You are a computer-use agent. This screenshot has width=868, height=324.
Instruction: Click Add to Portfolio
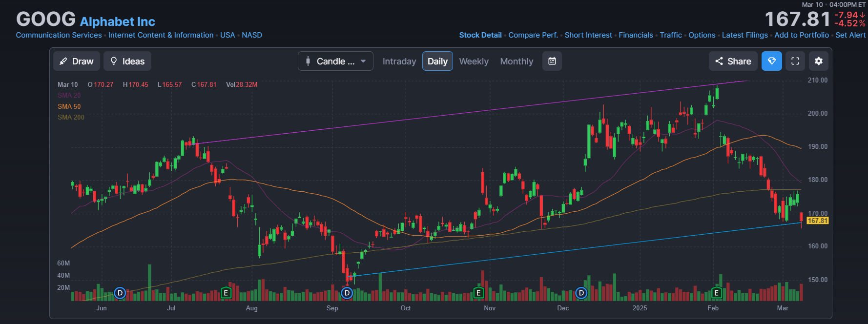(x=802, y=35)
